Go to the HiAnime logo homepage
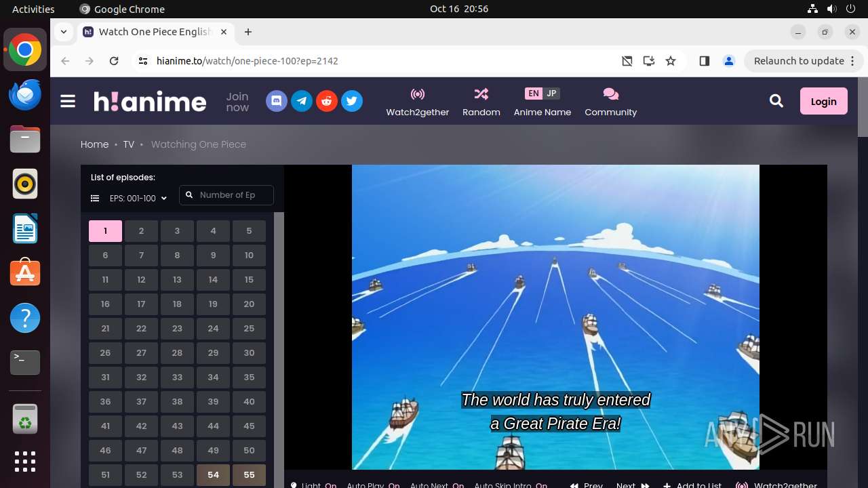 coord(150,102)
